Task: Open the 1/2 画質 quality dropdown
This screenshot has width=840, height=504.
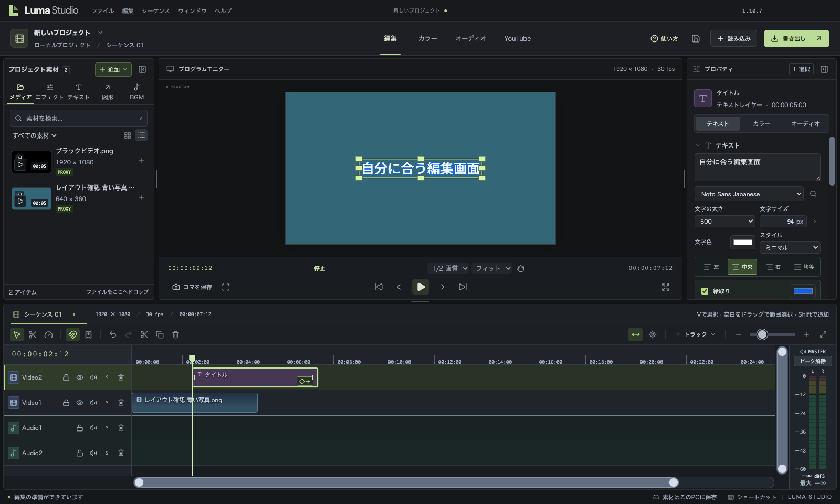Action: tap(448, 268)
